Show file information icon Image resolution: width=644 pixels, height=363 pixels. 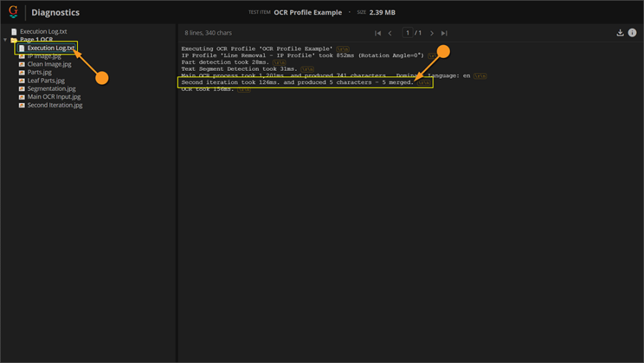click(x=632, y=32)
